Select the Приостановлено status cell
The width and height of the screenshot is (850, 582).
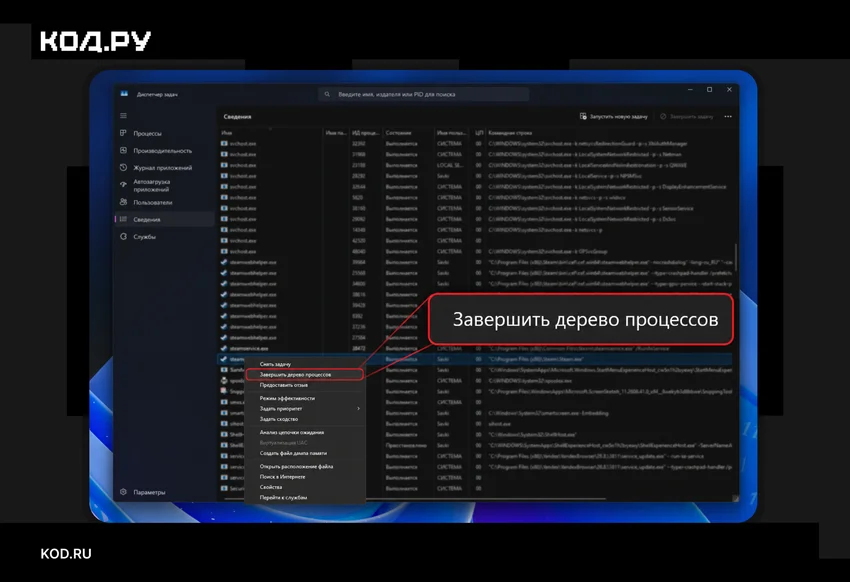pyautogui.click(x=406, y=445)
